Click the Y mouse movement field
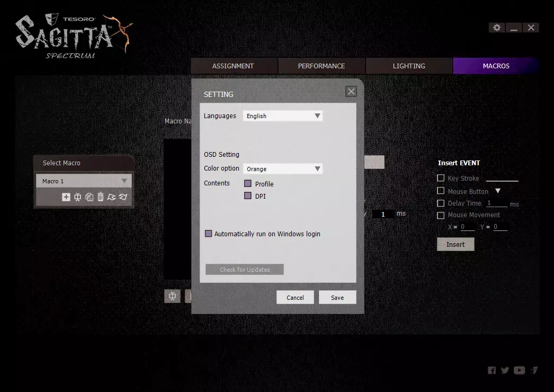The height and width of the screenshot is (392, 554). [x=501, y=227]
